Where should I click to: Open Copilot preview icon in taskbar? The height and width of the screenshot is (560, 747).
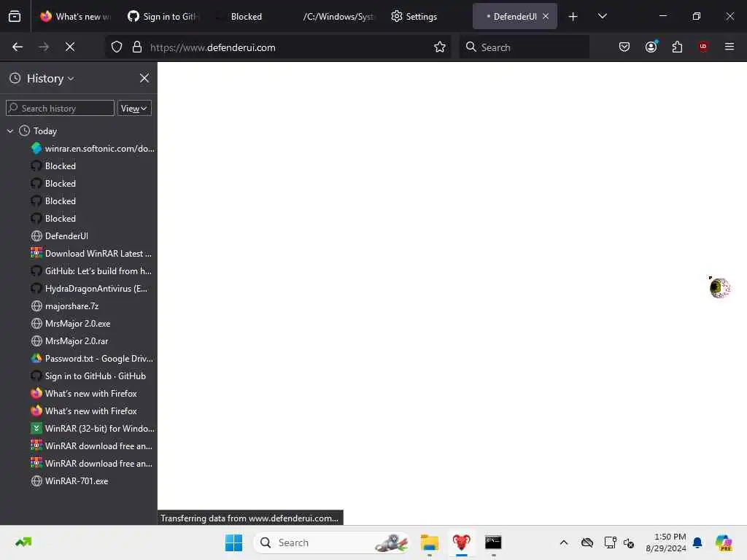(x=724, y=542)
